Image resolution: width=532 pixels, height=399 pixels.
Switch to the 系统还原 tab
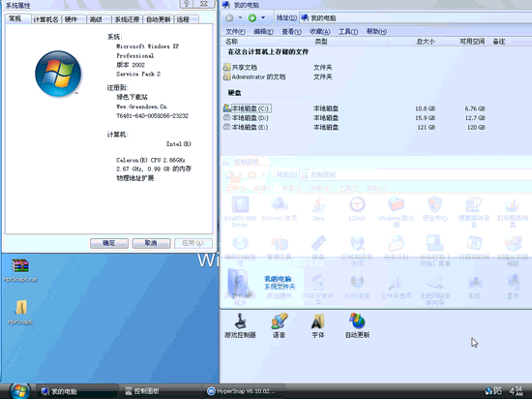tap(127, 19)
